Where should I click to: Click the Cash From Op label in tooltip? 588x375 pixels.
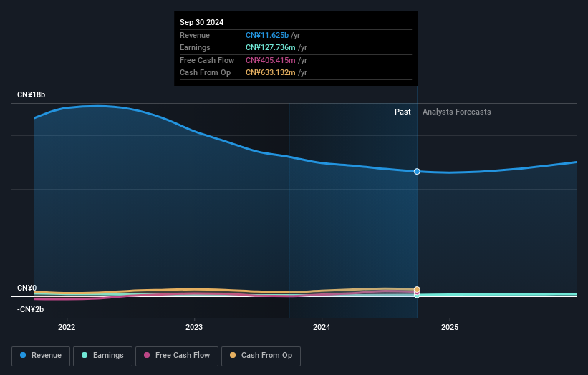205,73
